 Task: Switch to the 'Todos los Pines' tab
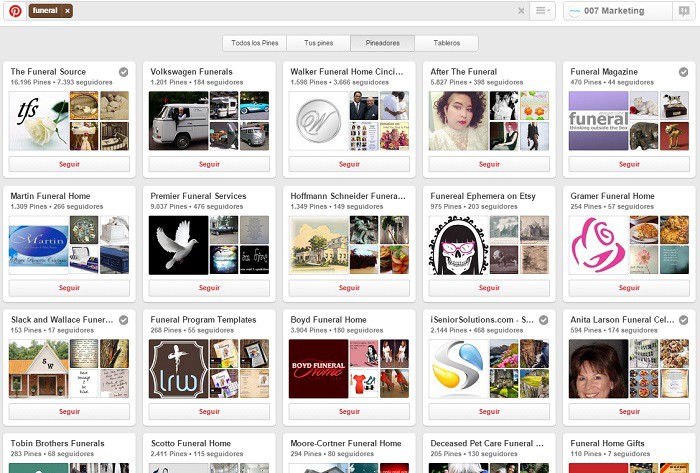pos(254,43)
